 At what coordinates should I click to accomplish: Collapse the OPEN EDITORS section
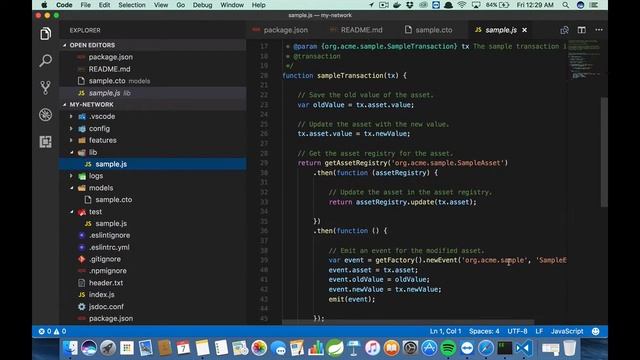click(x=64, y=45)
